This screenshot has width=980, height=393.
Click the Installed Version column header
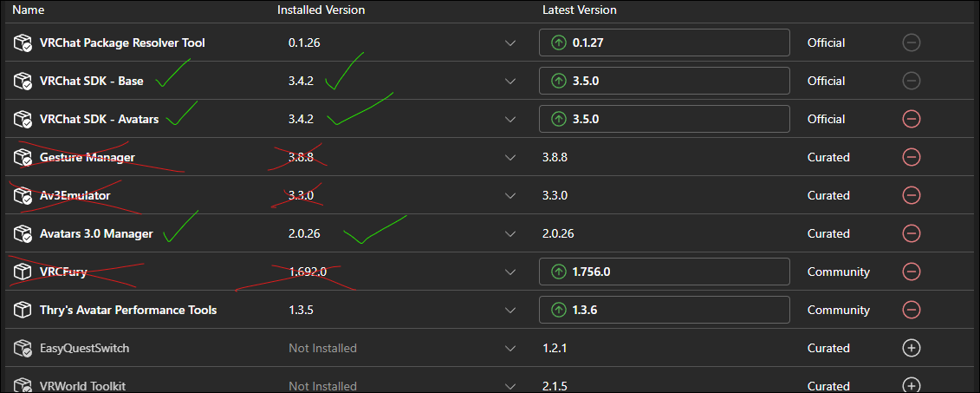(x=321, y=10)
